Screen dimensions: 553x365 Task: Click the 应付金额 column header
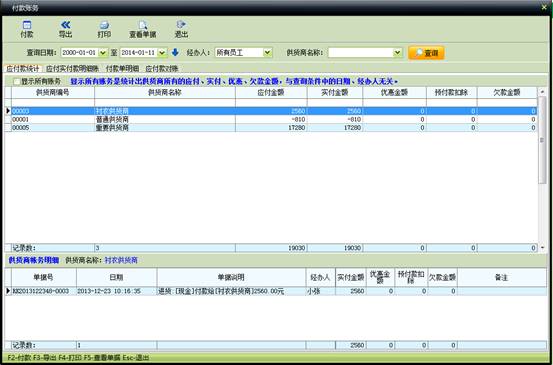(x=271, y=93)
